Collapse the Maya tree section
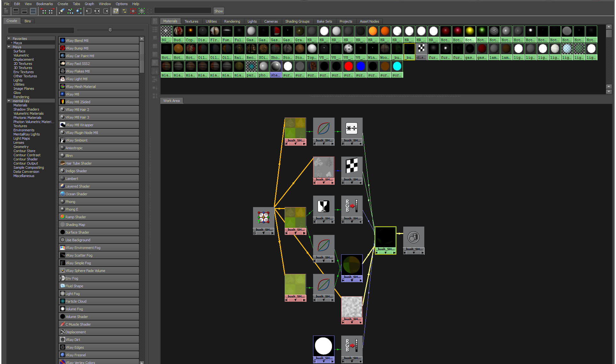Screen dimensions: 616x364 tap(9, 47)
